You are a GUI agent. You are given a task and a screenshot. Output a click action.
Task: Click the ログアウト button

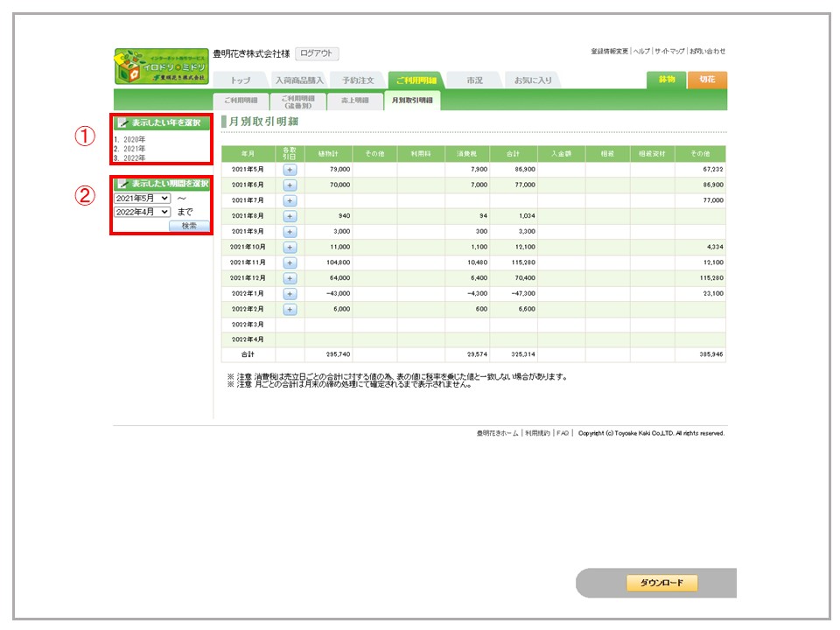[317, 53]
